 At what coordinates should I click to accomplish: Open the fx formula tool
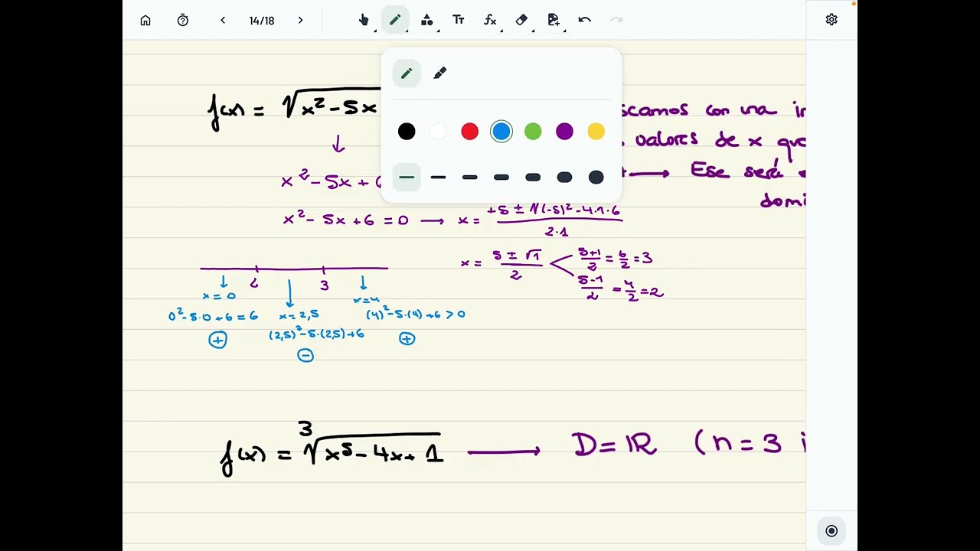coord(490,20)
